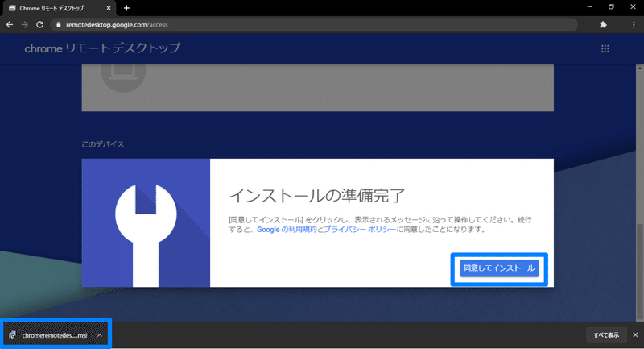Restore down the Chrome window
The width and height of the screenshot is (644, 349).
pyautogui.click(x=611, y=7)
